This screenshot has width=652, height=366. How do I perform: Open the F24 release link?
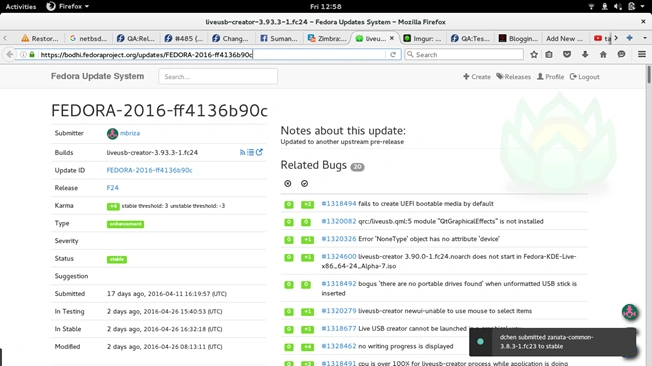tap(113, 188)
